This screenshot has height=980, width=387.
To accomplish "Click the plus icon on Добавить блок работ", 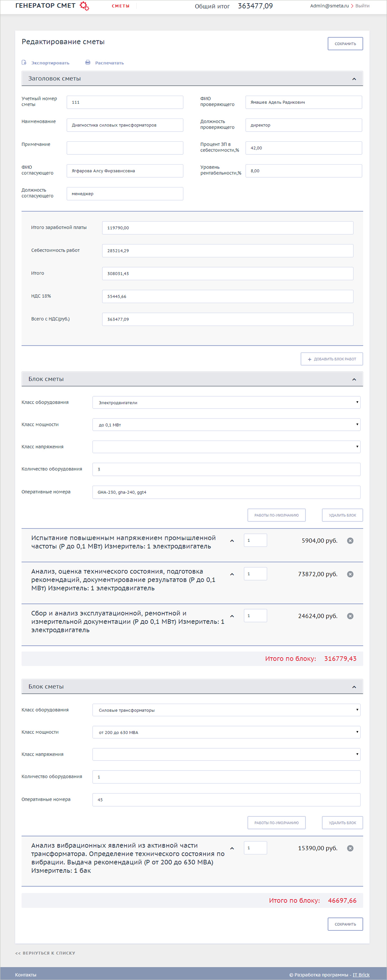I will pyautogui.click(x=309, y=359).
